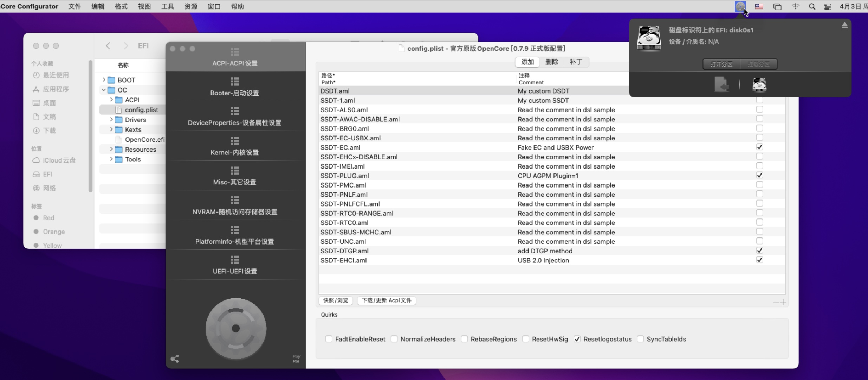This screenshot has height=380, width=868.
Task: Expand the ACPI folder in Finder
Action: pos(111,100)
